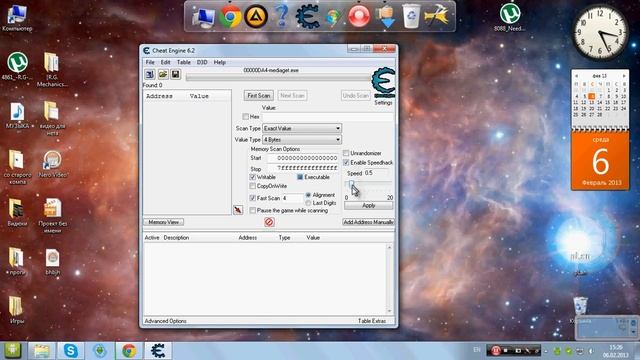Screen dimensions: 640x360
Task: Open the tools icon in the dock
Action: [437, 17]
